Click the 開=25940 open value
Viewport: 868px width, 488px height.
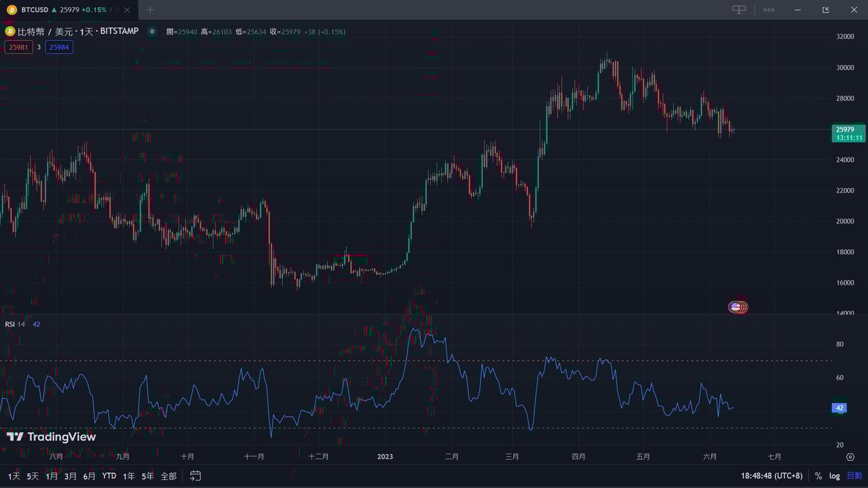182,31
